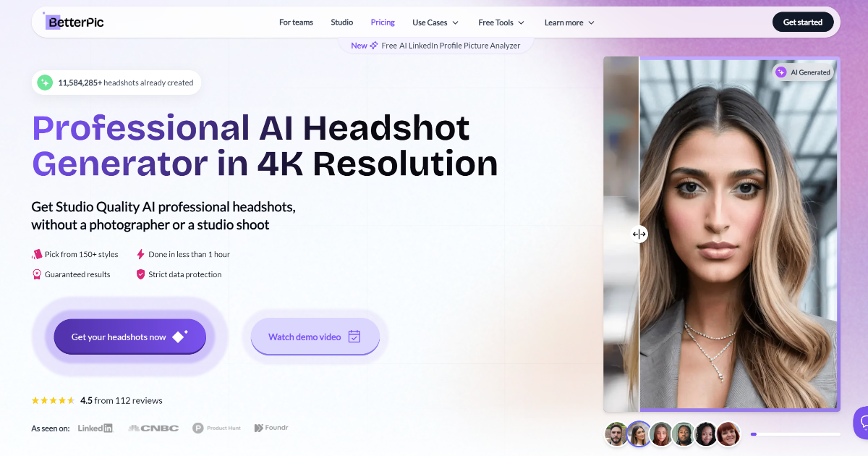Click the green sparkle headshots-created icon
The image size is (868, 456).
45,83
